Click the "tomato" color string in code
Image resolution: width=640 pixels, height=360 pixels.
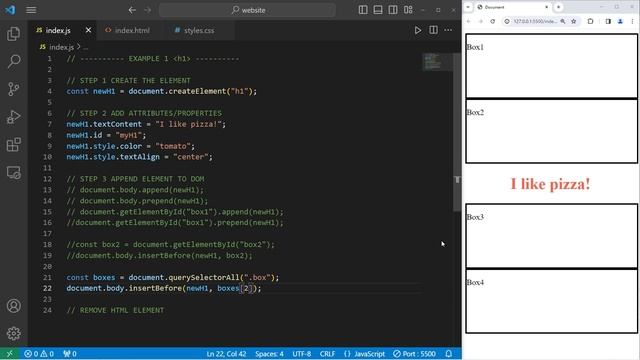(173, 146)
